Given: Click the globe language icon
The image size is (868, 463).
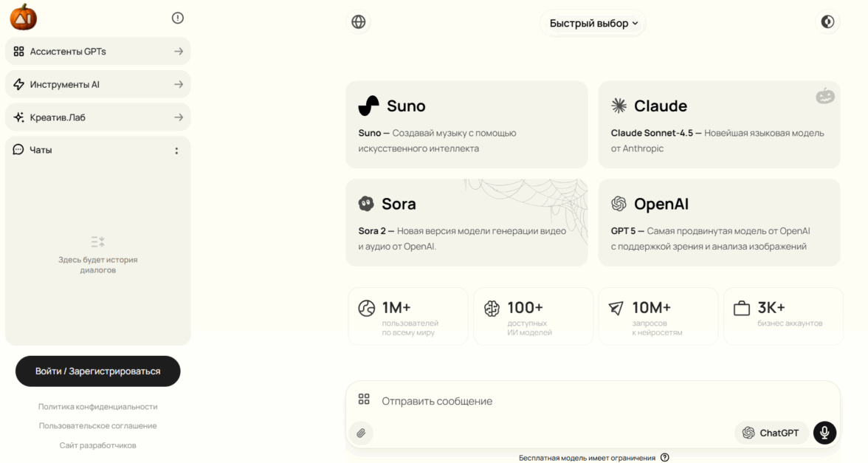Looking at the screenshot, I should coord(359,22).
